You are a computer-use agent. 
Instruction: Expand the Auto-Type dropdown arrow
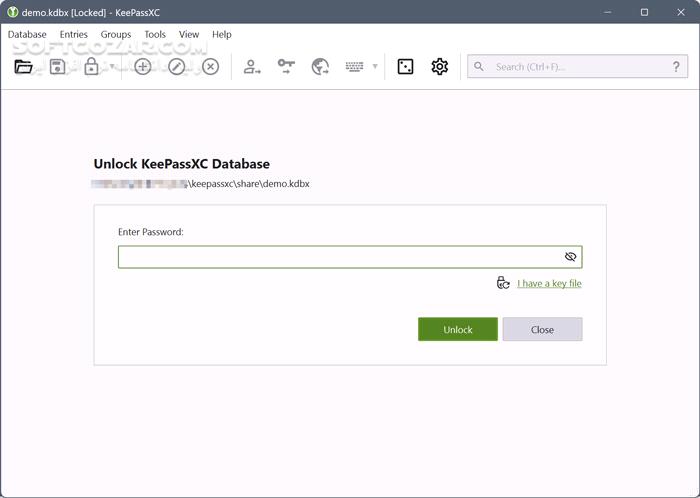coord(375,66)
